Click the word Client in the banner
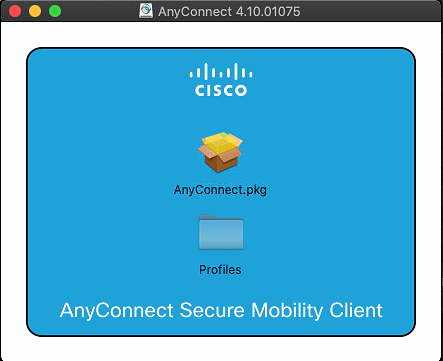The width and height of the screenshot is (443, 361). coord(356,310)
